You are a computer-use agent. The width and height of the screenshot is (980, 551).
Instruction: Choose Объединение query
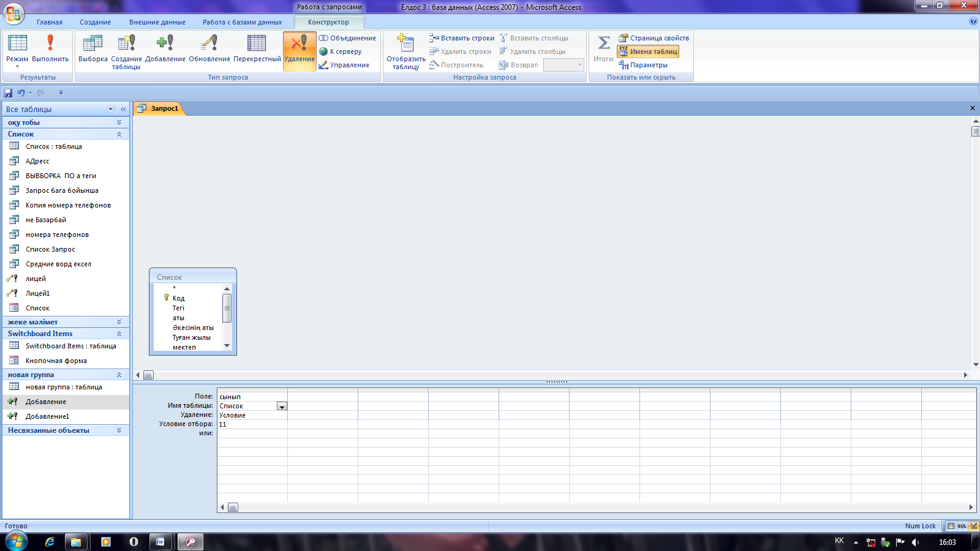347,38
